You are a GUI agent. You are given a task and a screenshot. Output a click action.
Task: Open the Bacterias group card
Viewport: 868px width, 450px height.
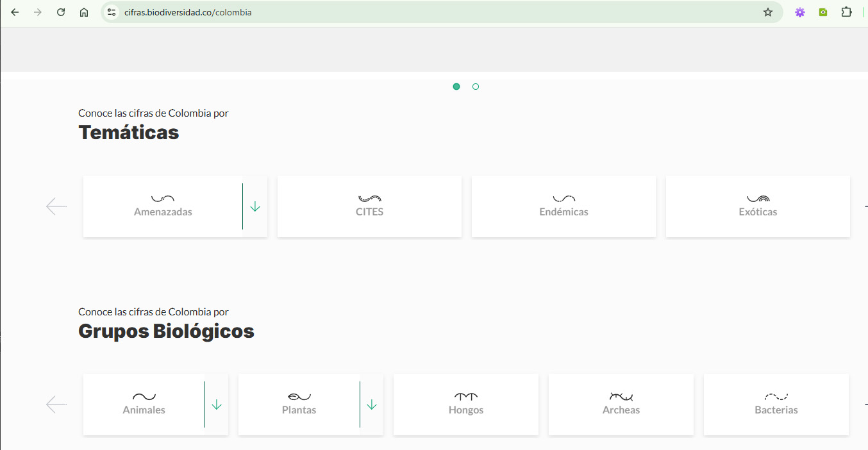point(776,404)
